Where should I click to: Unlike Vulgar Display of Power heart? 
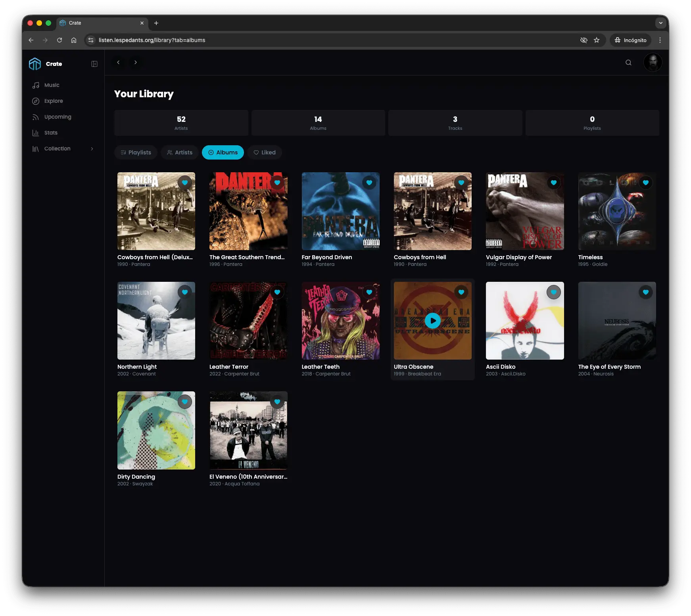[x=554, y=183]
